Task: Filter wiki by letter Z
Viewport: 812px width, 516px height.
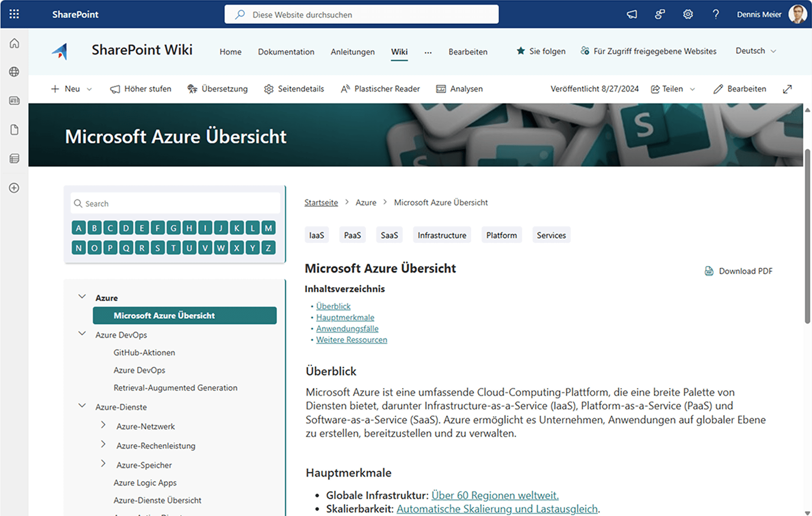Action: click(x=268, y=248)
